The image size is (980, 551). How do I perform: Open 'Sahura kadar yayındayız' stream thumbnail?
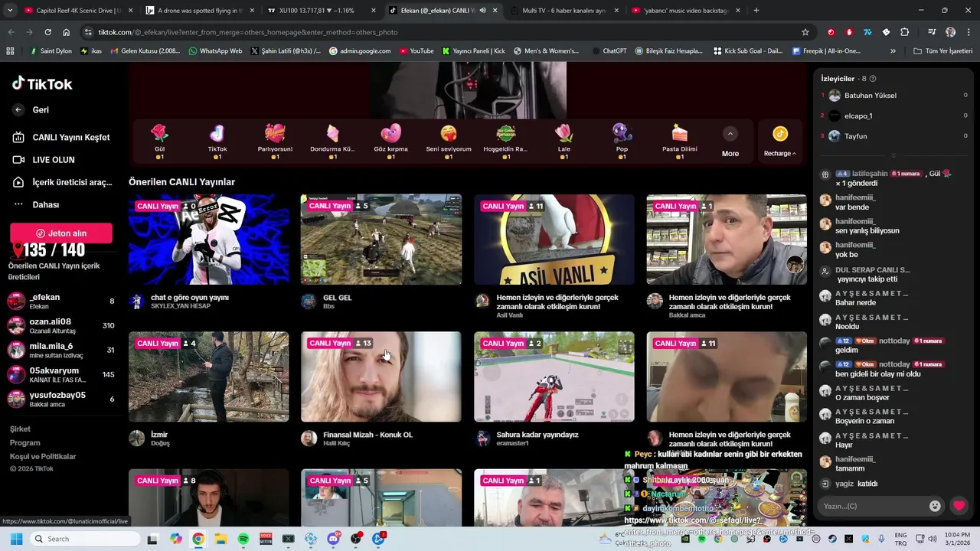pos(554,377)
